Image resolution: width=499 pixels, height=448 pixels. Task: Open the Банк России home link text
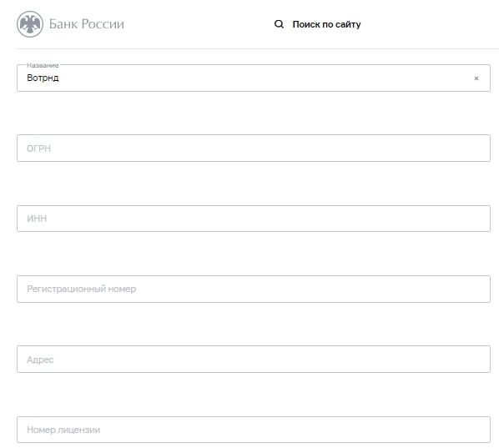coord(87,24)
